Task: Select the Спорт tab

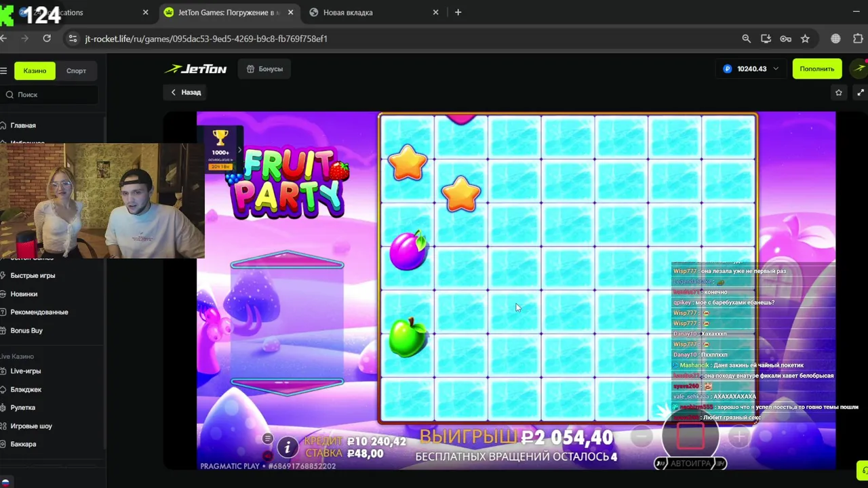Action: [x=76, y=70]
